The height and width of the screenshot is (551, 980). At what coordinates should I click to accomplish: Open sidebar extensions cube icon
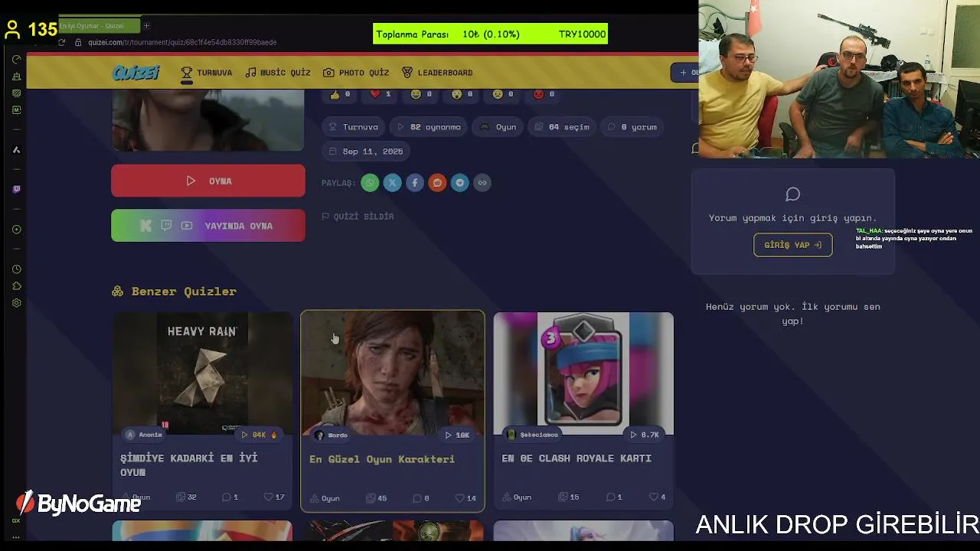point(16,286)
